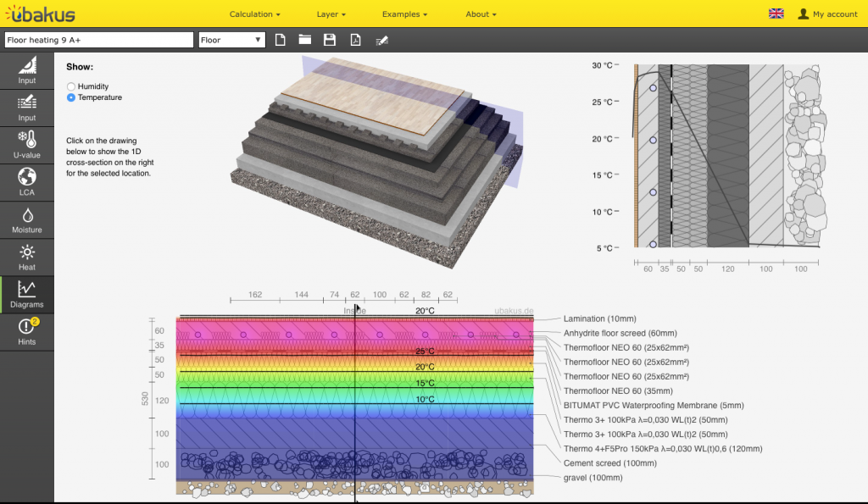This screenshot has width=868, height=504.
Task: Click the ubakus logo
Action: pos(38,14)
